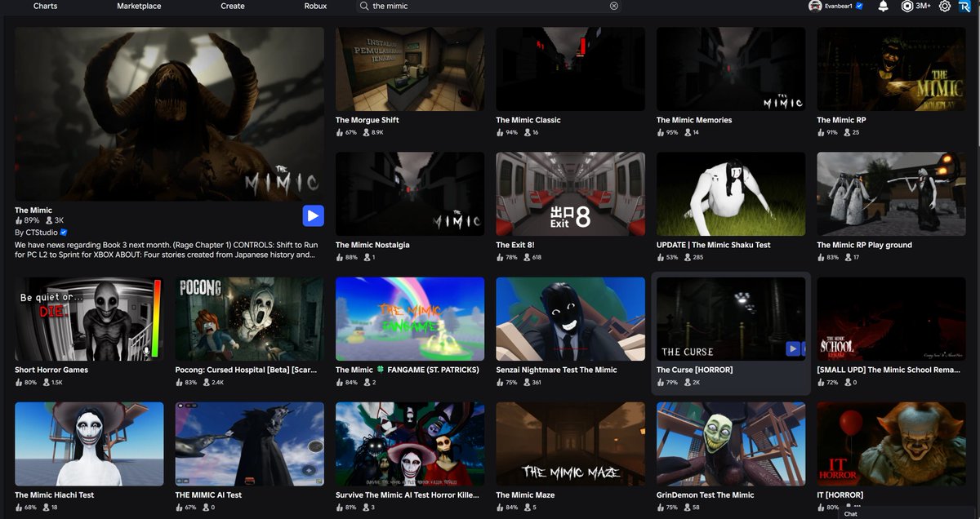Click the thumbs-up icon under The Mimic Maze

click(500, 508)
